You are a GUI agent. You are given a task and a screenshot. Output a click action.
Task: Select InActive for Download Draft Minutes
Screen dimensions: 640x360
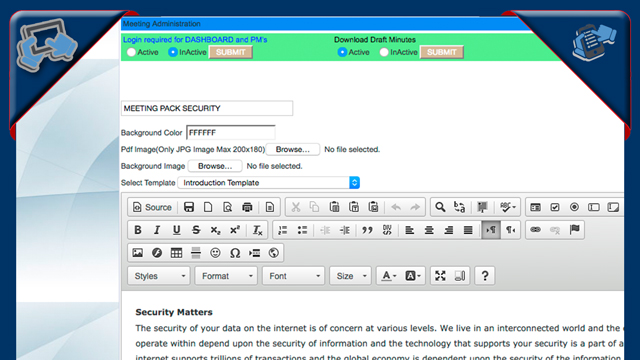384,52
